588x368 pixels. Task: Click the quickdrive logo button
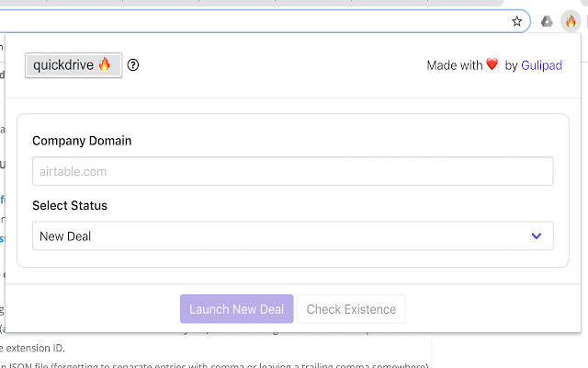(73, 65)
